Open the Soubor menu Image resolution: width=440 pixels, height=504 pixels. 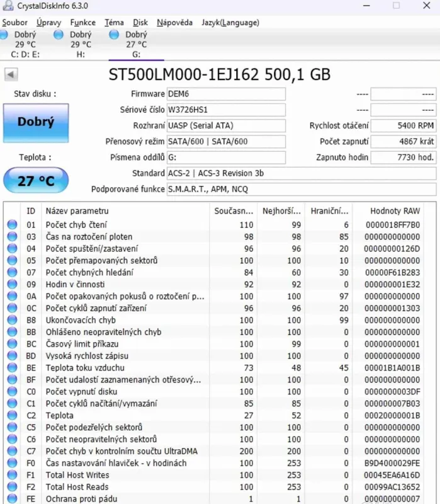(x=15, y=23)
